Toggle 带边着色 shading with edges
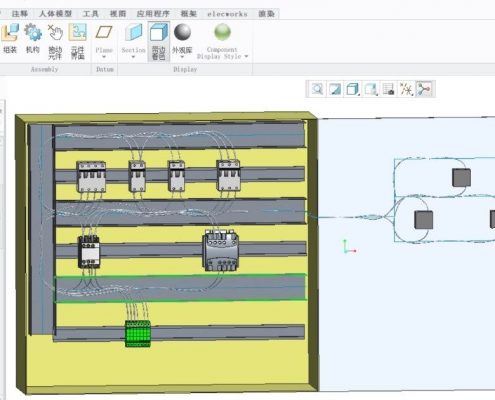Image resolution: width=495 pixels, height=400 pixels. [x=159, y=42]
